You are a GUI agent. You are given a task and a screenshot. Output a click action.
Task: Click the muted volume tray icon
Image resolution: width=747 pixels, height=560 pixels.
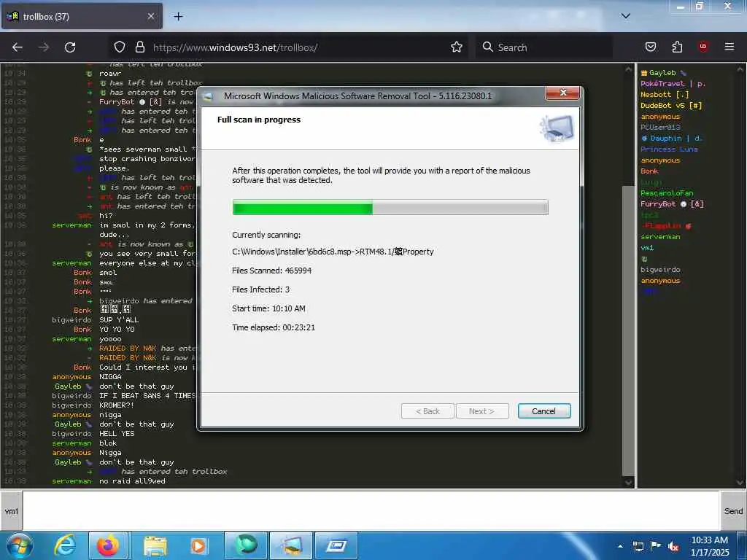click(673, 546)
